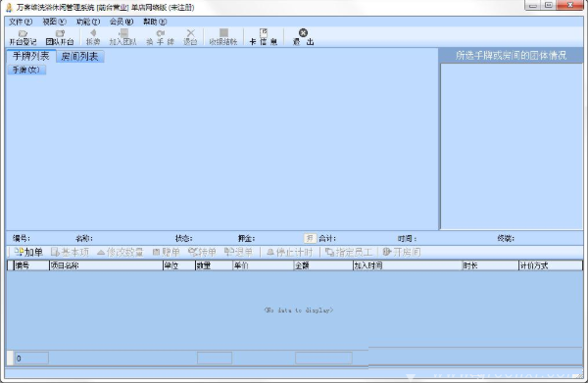Open the 文件 menu

coord(21,22)
